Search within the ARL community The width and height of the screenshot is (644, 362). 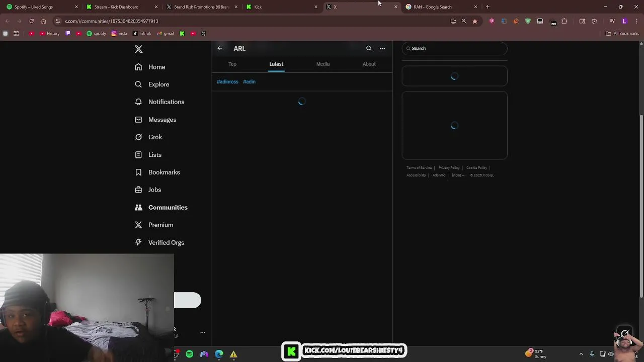point(369,48)
